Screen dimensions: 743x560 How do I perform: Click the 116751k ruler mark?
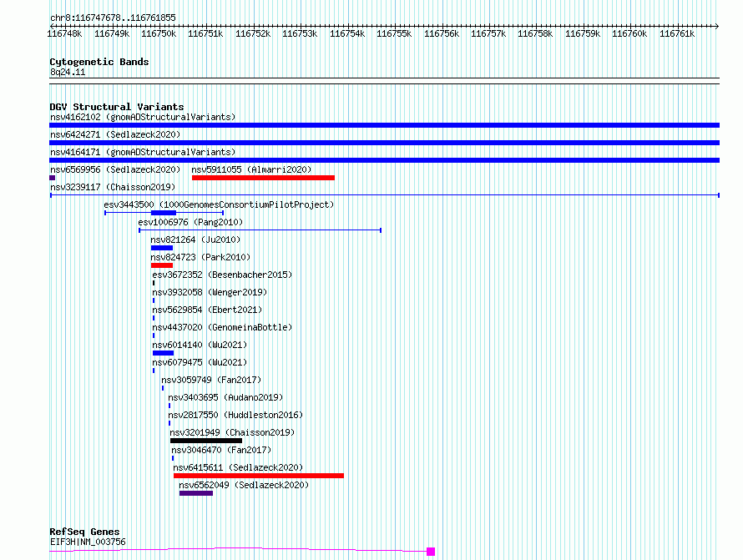pyautogui.click(x=205, y=33)
